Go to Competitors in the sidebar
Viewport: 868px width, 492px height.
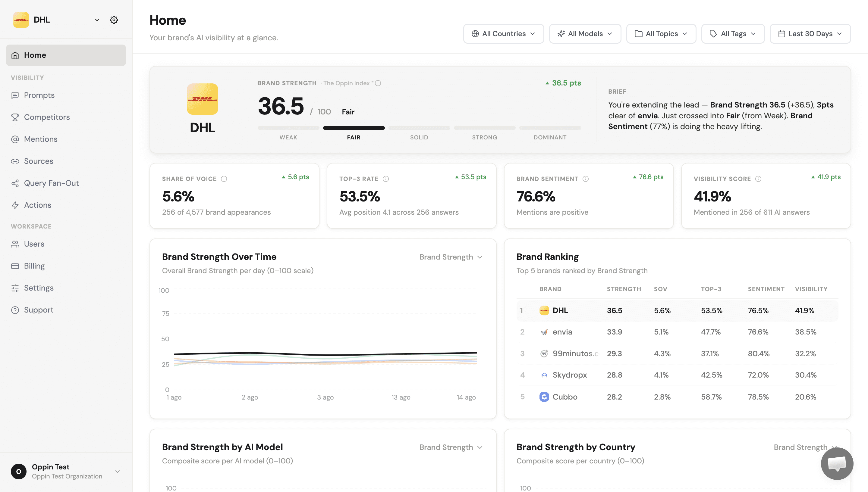click(47, 117)
